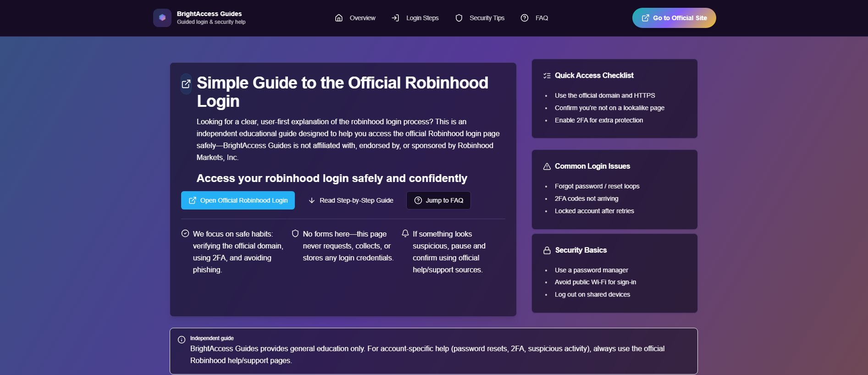Click the Jump to FAQ button
The image size is (868, 375).
point(438,200)
